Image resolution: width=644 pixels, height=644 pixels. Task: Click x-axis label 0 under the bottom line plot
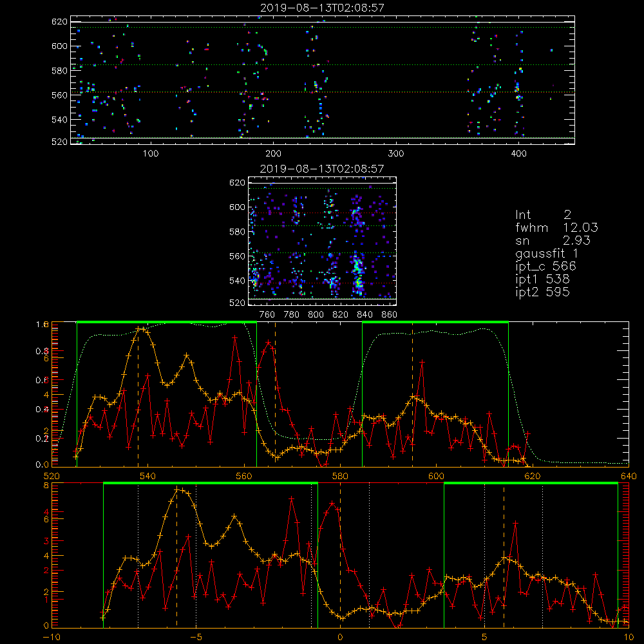(340, 638)
